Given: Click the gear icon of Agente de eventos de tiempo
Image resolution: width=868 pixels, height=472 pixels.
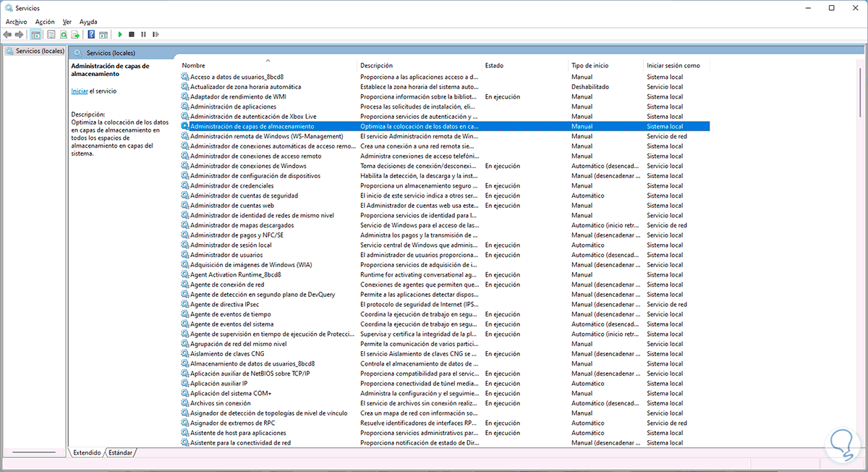Looking at the screenshot, I should 184,314.
